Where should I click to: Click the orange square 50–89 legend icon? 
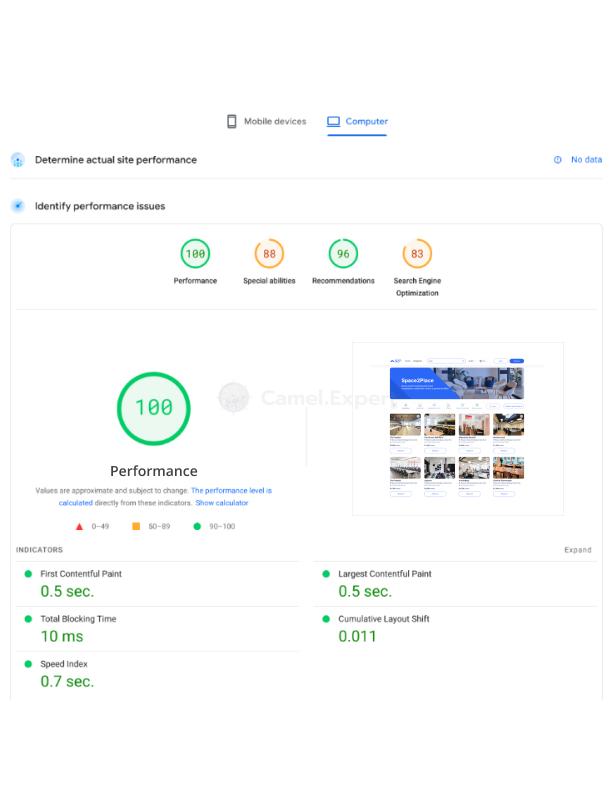coord(137,526)
